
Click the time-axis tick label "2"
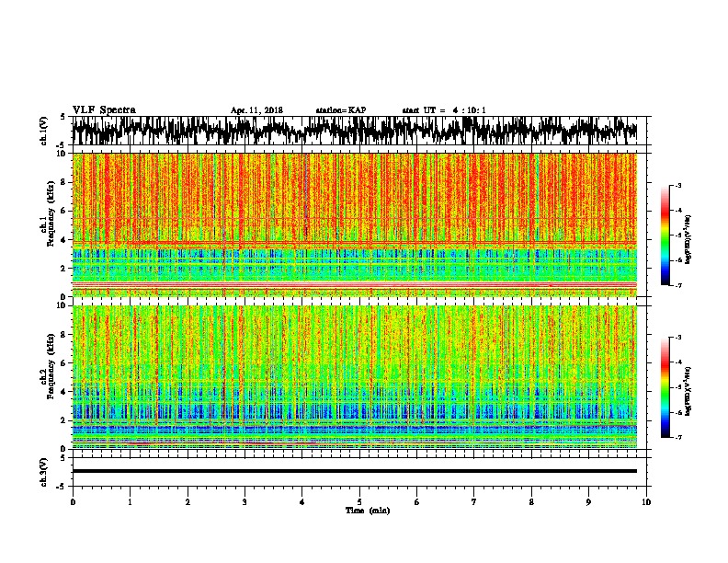[188, 502]
